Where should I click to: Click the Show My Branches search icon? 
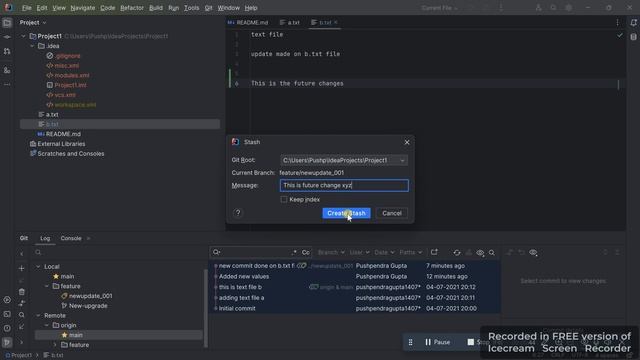(22, 315)
